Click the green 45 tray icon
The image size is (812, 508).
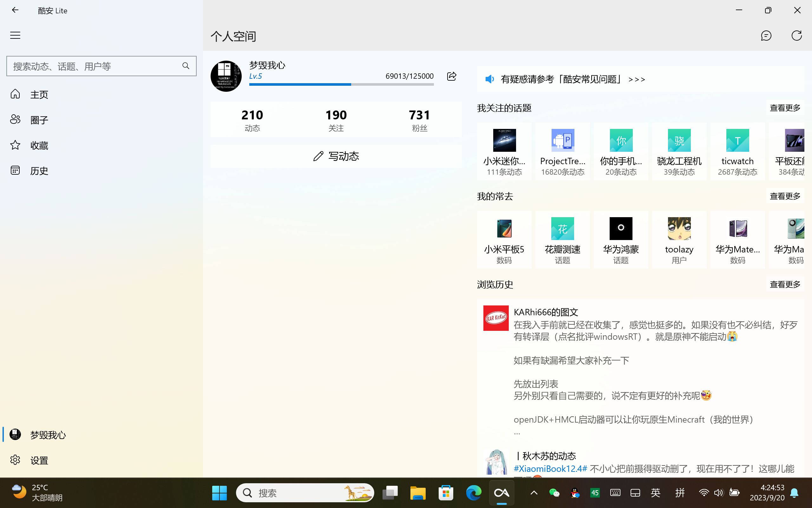(x=595, y=493)
